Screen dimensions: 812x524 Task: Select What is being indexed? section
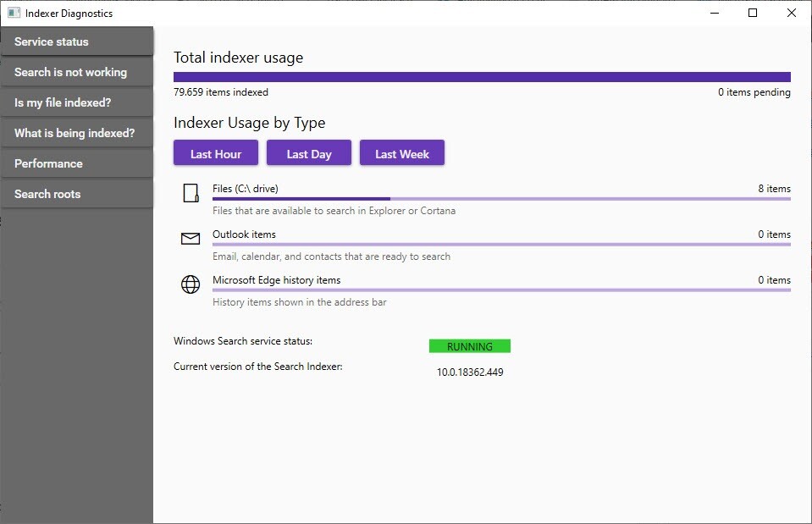tap(77, 133)
